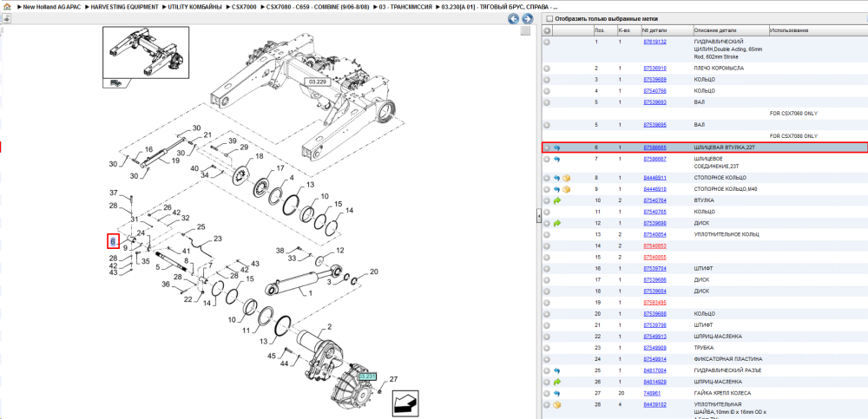Click the next page blue arrow
Screen dimensions: 868x419
coord(528,19)
